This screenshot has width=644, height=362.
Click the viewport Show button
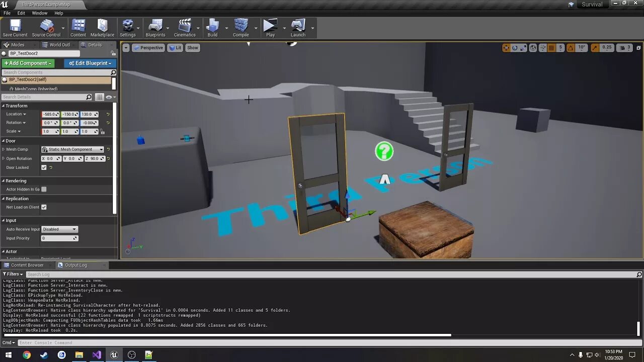coord(193,48)
